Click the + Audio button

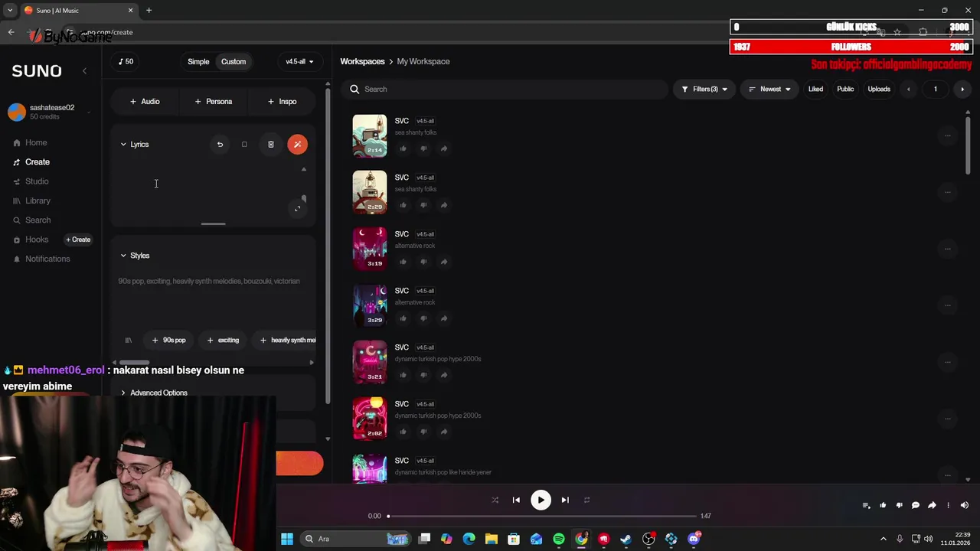[145, 101]
